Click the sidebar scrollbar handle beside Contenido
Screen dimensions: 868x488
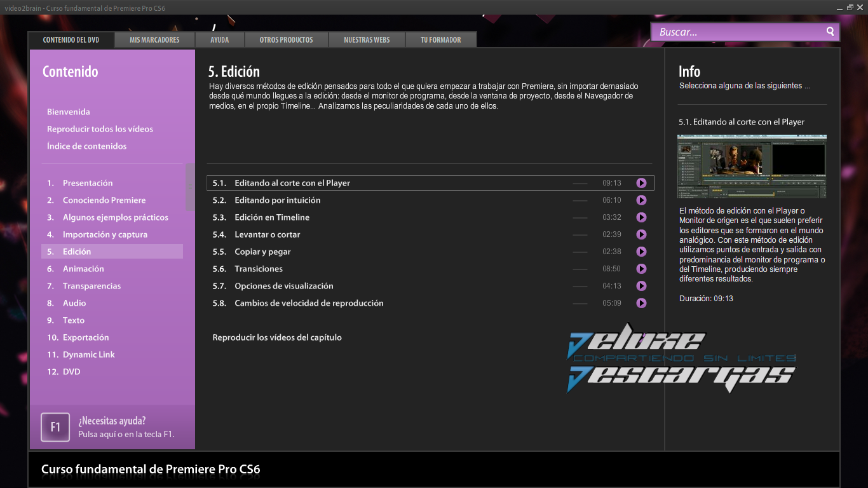pos(190,187)
